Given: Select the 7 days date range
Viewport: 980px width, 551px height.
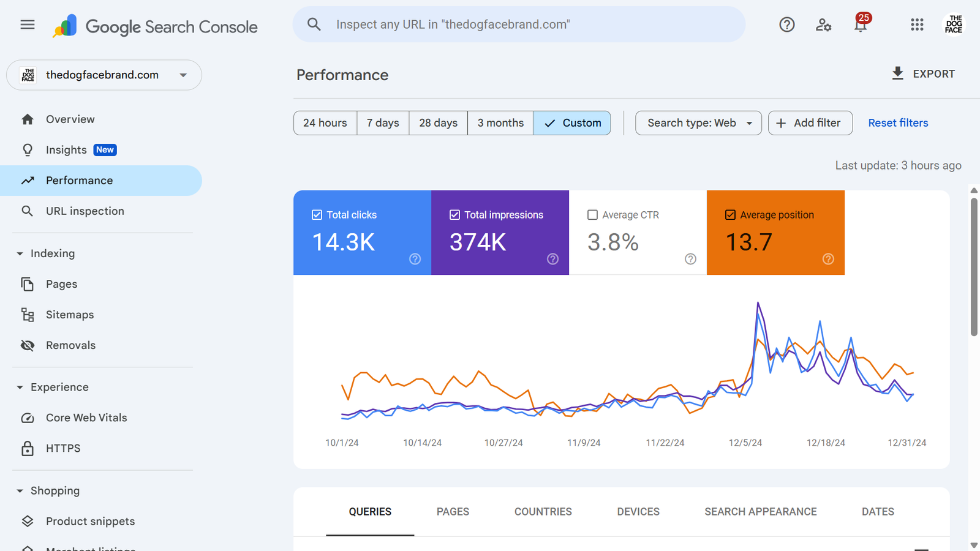Looking at the screenshot, I should 383,123.
